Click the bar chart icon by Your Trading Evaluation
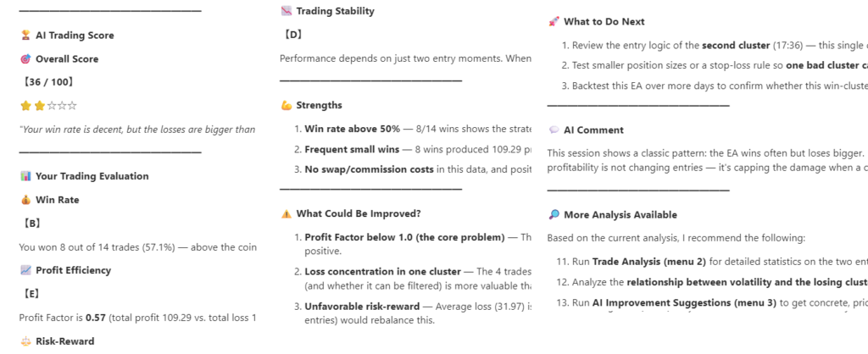Screen dimensions: 868x354 pos(25,176)
